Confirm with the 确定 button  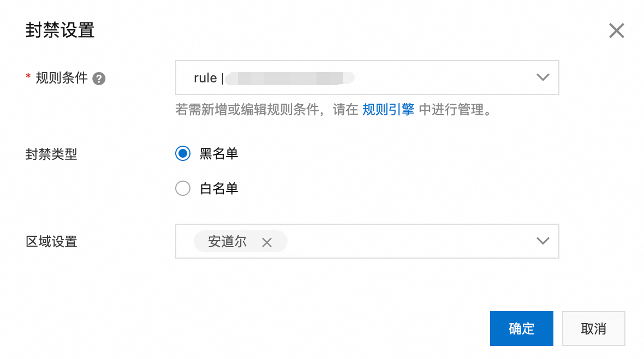click(x=521, y=328)
